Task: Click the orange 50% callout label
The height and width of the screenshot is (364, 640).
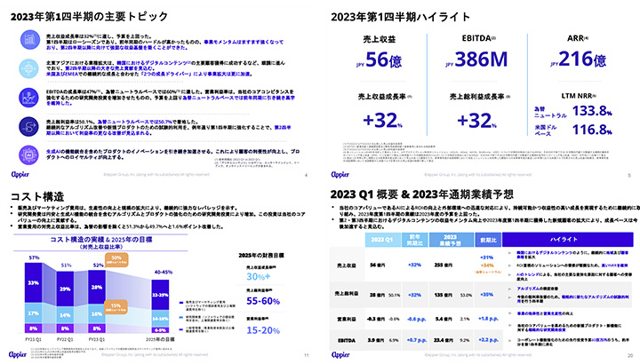Action: 116,259
